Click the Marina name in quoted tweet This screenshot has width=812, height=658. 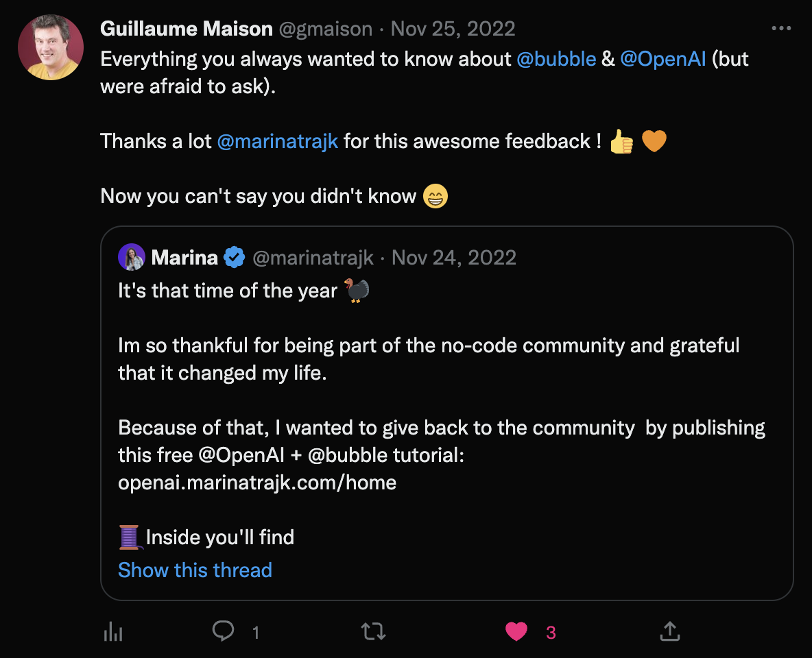[x=184, y=258]
